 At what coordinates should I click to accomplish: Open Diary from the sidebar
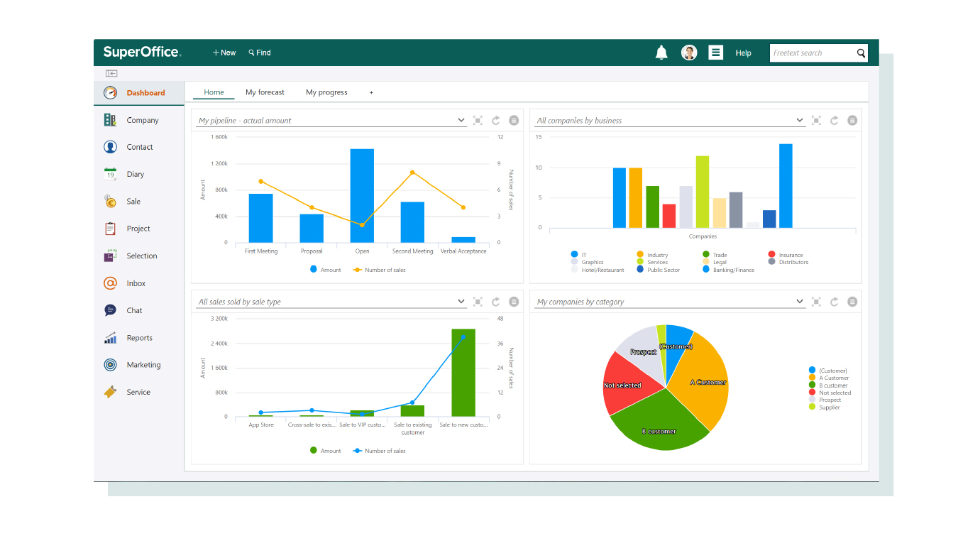click(x=135, y=175)
